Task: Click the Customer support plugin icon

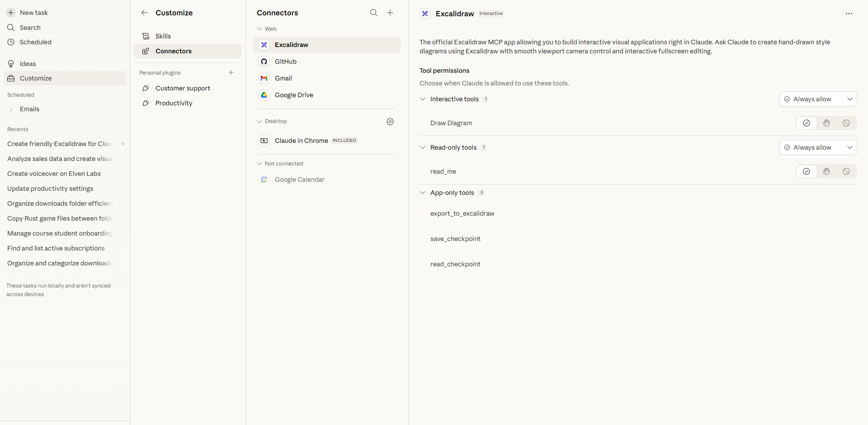Action: pos(146,88)
